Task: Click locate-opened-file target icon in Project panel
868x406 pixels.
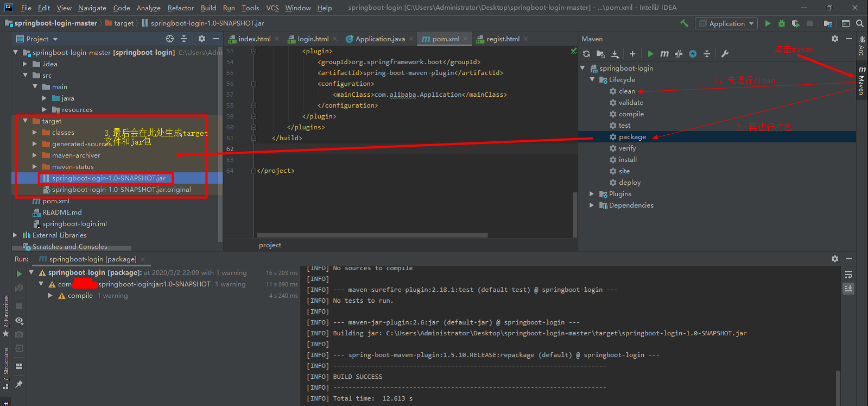Action: [170, 39]
